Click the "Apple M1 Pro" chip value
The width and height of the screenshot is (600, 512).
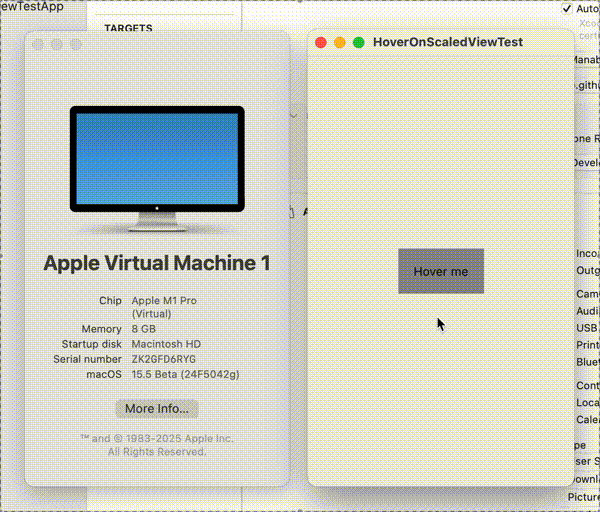[x=164, y=300]
